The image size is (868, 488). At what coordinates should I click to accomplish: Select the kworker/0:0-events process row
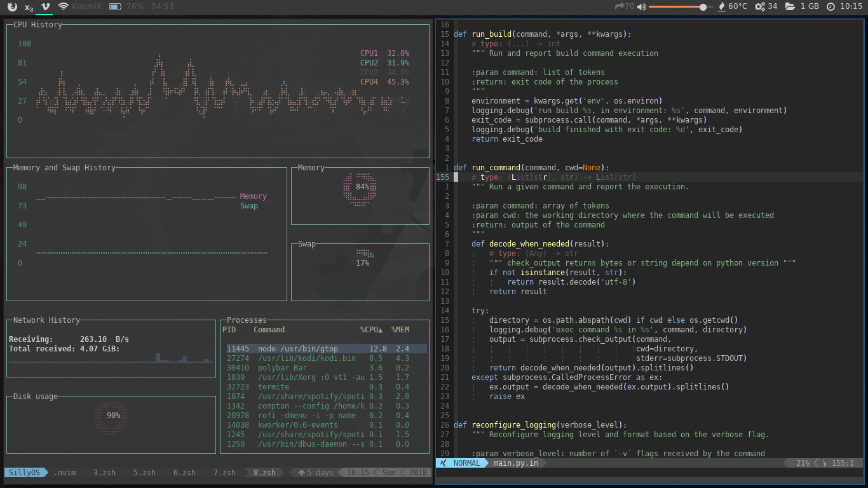[327, 425]
